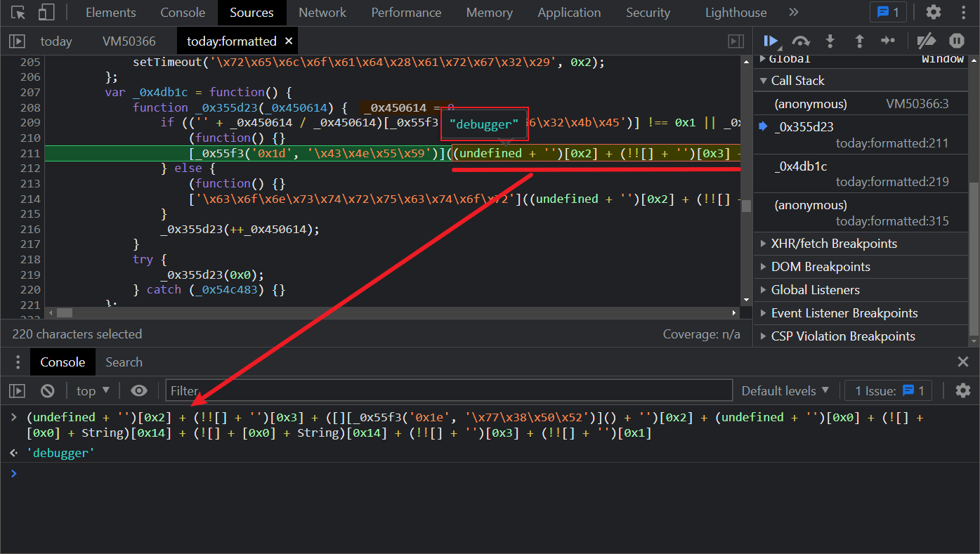Step into next function call

coord(830,41)
